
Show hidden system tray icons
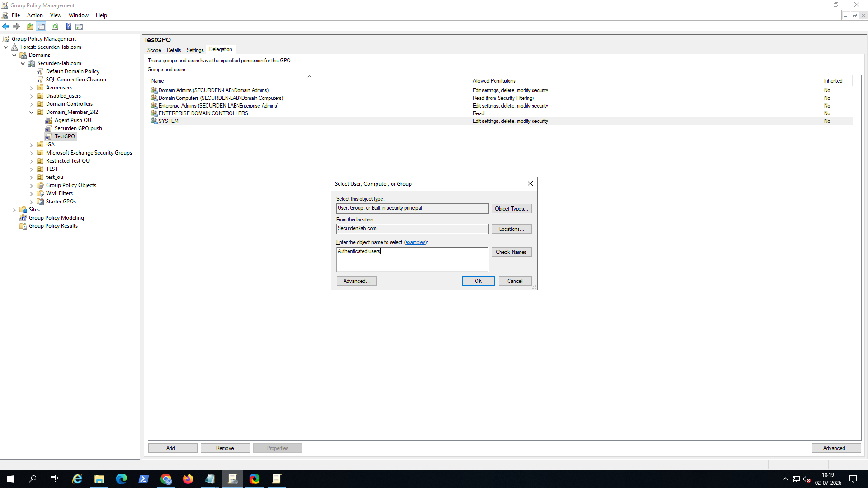pos(785,479)
